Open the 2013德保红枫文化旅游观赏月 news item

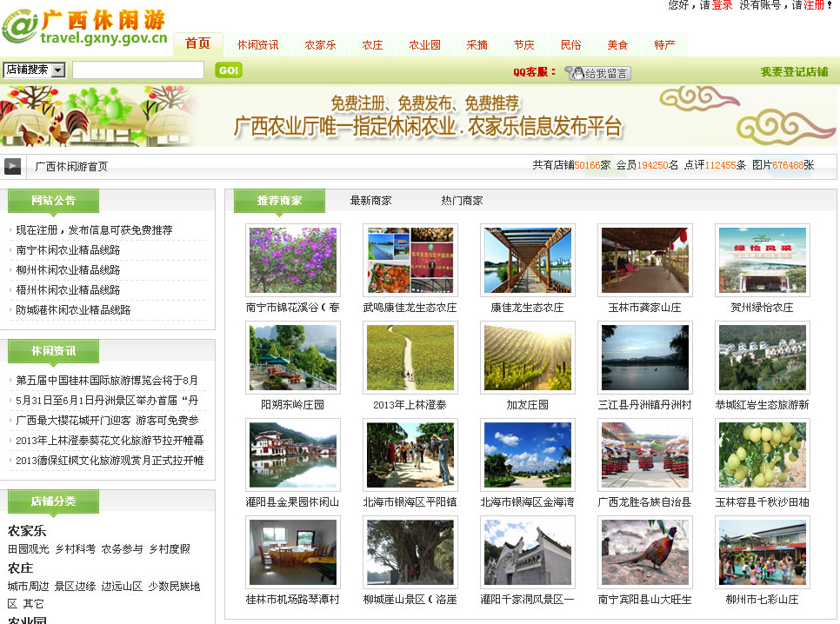[x=110, y=461]
